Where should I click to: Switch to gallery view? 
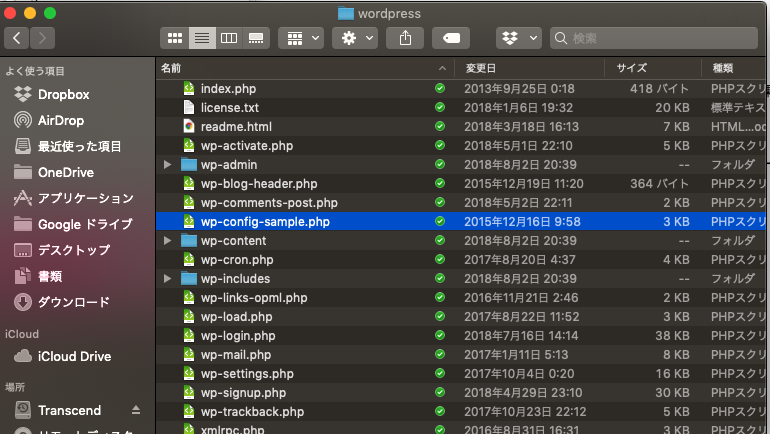click(256, 38)
